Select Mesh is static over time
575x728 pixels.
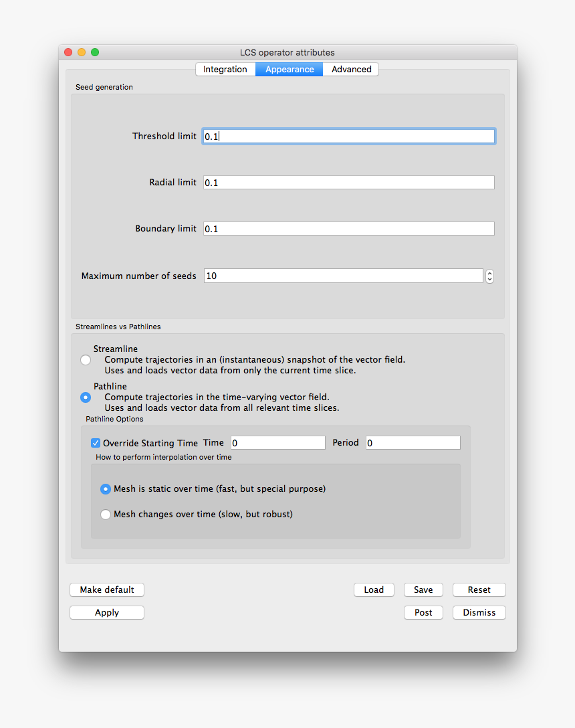click(106, 489)
